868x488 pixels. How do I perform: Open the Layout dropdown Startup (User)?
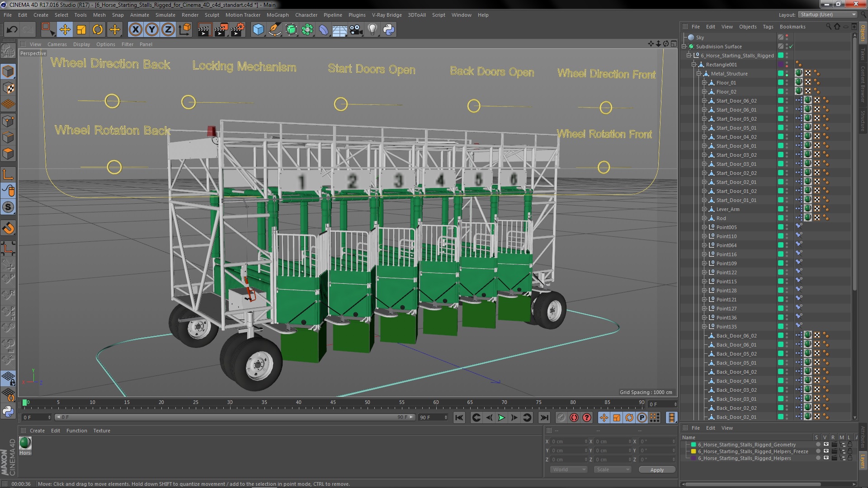click(x=827, y=14)
